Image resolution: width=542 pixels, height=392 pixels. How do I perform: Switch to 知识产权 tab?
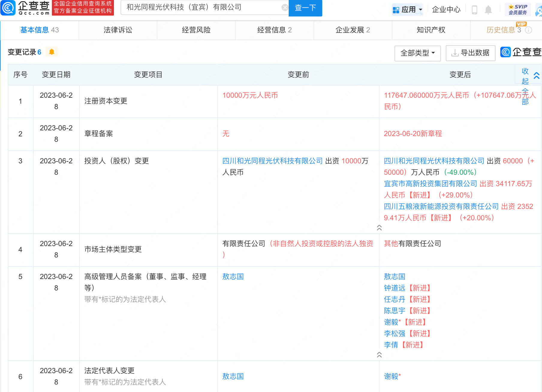(x=431, y=30)
